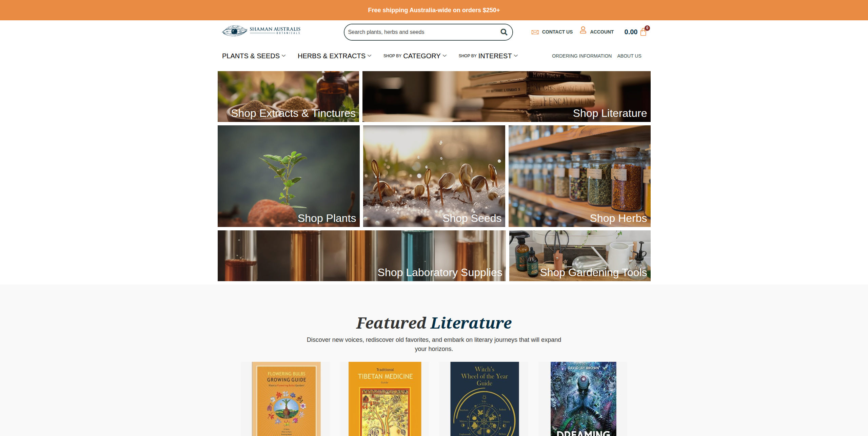Open the Shop Extracts & Tinctures tile
The height and width of the screenshot is (436, 868).
pyautogui.click(x=288, y=97)
